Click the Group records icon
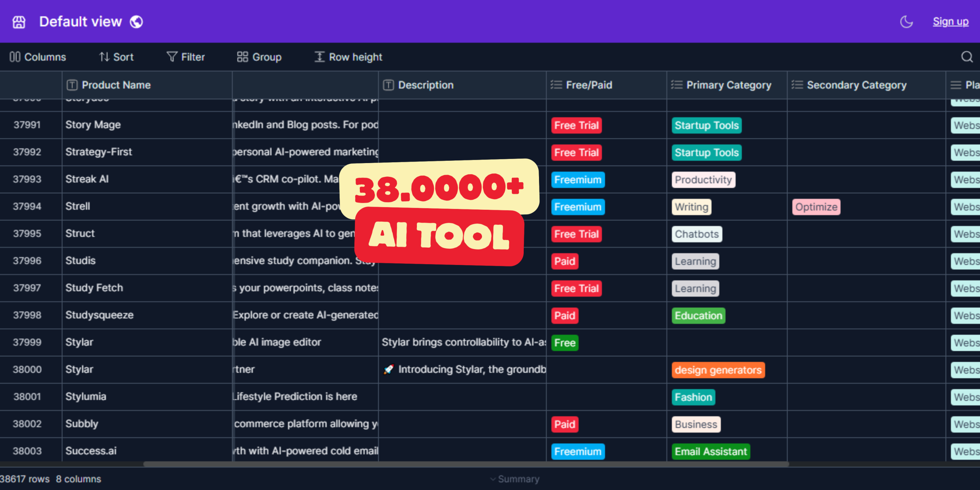The height and width of the screenshot is (490, 980). coord(242,57)
